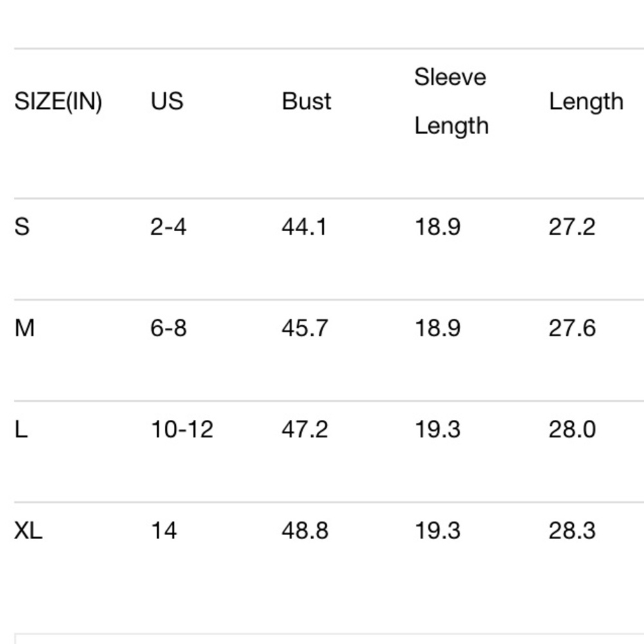The height and width of the screenshot is (644, 644).
Task: Click the Sleeve Length column header
Action: coord(451,101)
